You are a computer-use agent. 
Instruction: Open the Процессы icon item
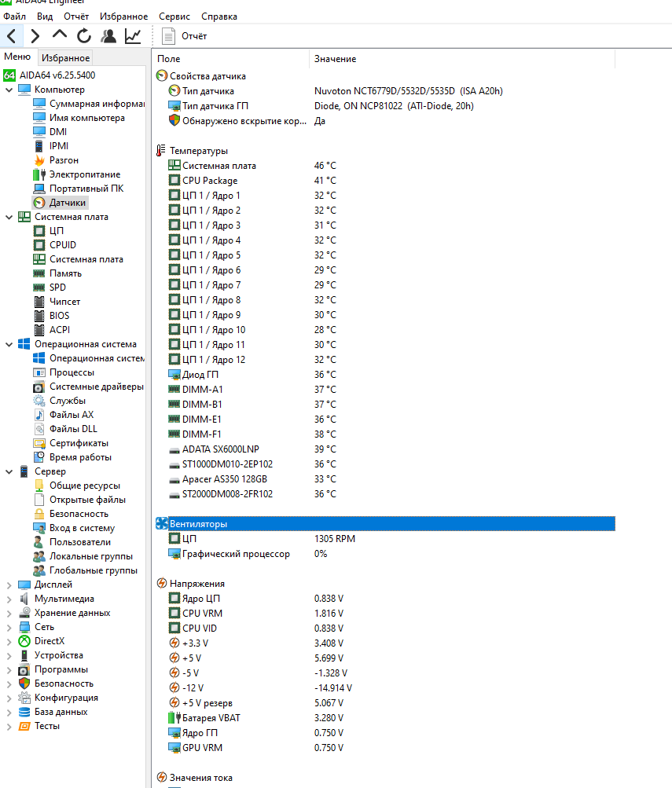64,372
